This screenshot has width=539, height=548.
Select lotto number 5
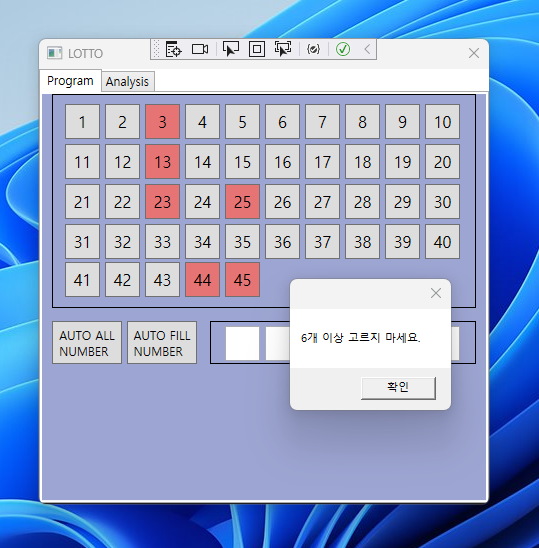(242, 122)
